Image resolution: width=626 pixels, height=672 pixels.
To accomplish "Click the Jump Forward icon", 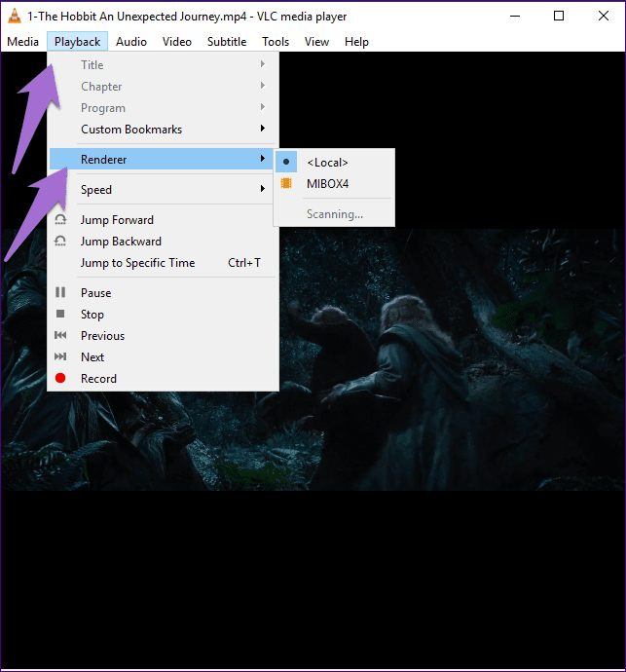I will tap(60, 220).
